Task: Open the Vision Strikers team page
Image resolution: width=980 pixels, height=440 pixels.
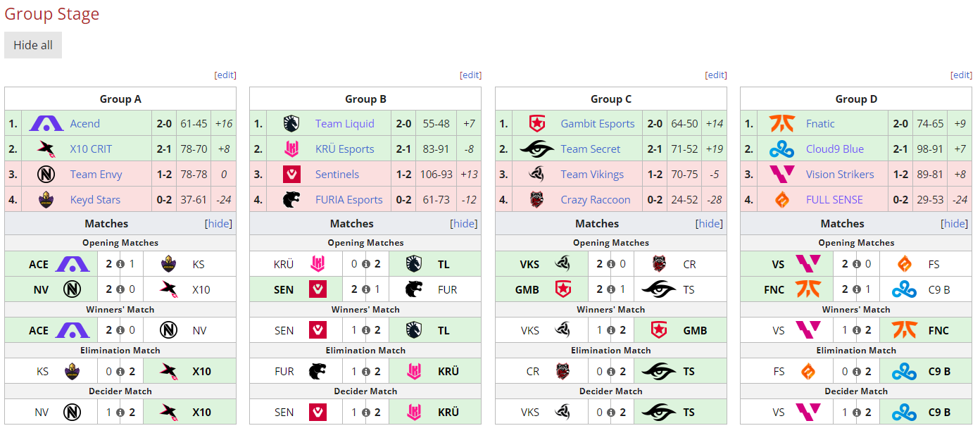Action: pos(840,175)
